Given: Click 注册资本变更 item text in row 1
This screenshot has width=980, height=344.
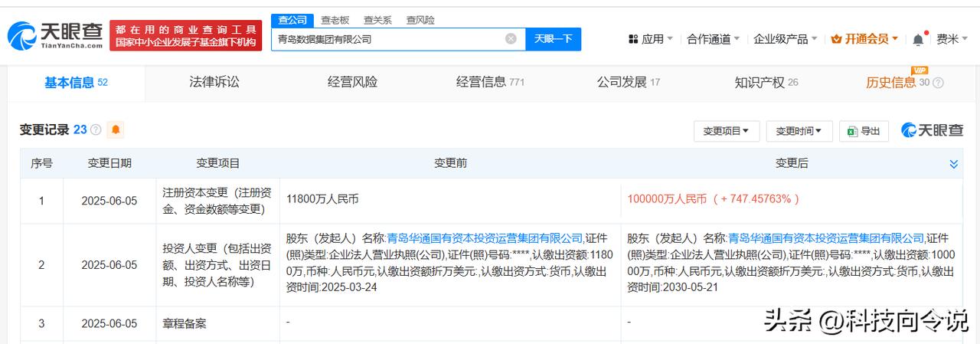Looking at the screenshot, I should (x=218, y=199).
